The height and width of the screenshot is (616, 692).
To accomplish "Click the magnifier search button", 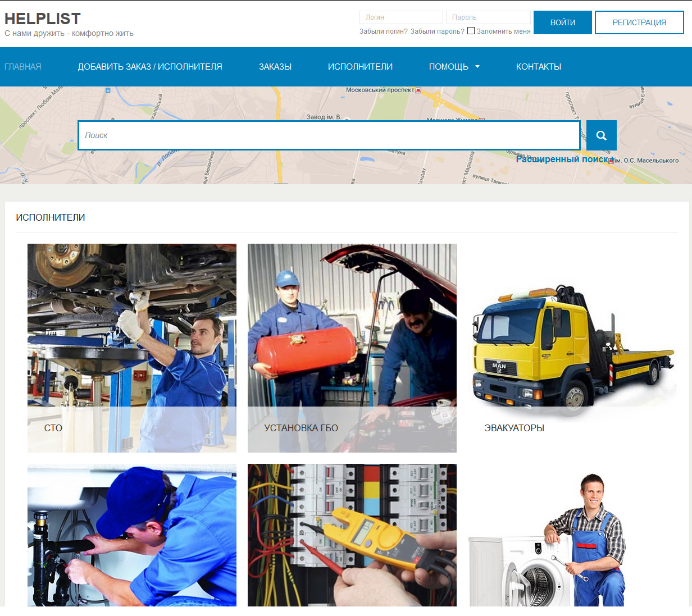I will pos(602,135).
